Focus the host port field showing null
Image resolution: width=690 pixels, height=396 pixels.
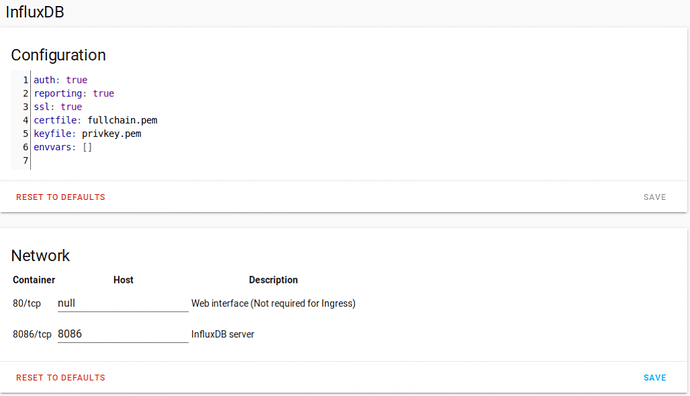pyautogui.click(x=123, y=304)
